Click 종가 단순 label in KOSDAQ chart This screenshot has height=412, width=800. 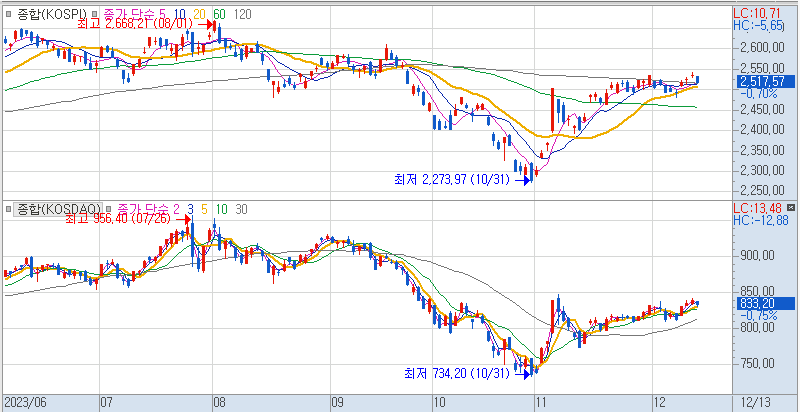tap(143, 209)
